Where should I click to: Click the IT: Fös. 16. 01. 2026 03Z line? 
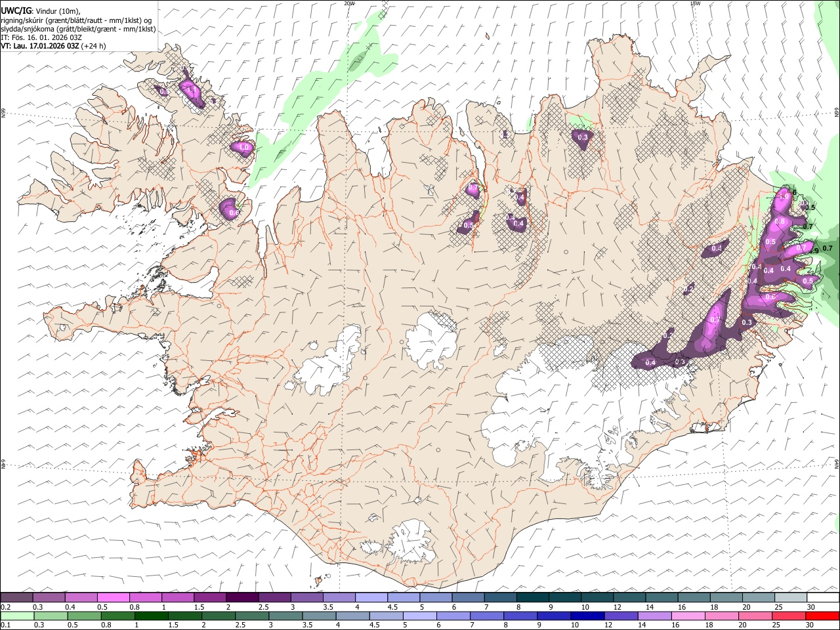(x=41, y=37)
